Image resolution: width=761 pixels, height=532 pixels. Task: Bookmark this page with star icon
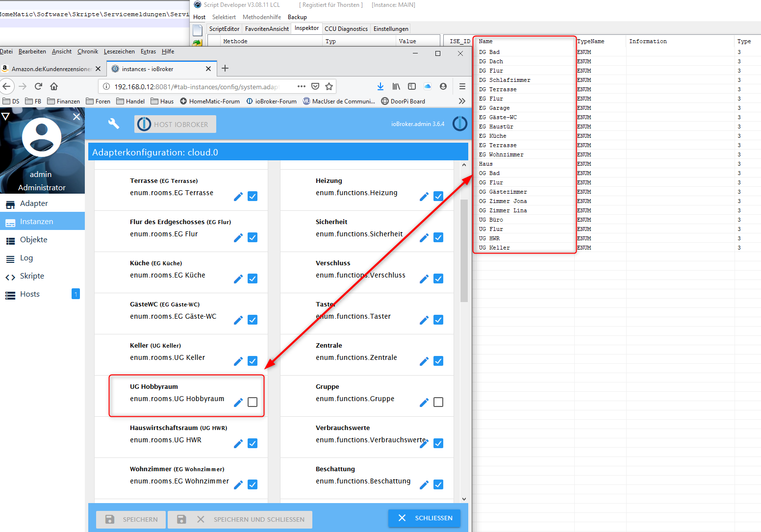[329, 86]
